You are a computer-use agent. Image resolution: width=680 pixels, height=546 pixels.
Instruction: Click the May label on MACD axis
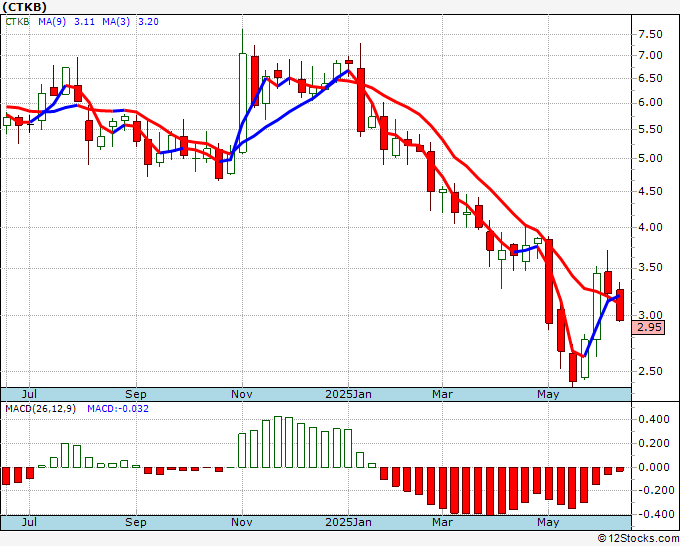point(548,522)
